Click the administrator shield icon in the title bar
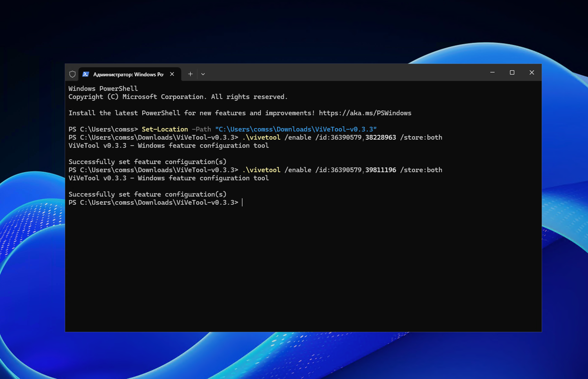The image size is (588, 379). (x=73, y=74)
